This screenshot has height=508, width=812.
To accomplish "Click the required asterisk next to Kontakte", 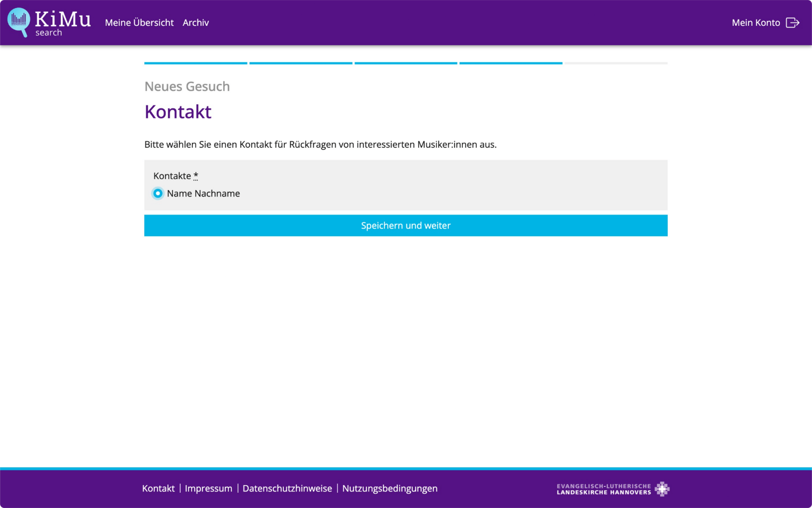I will [x=196, y=176].
